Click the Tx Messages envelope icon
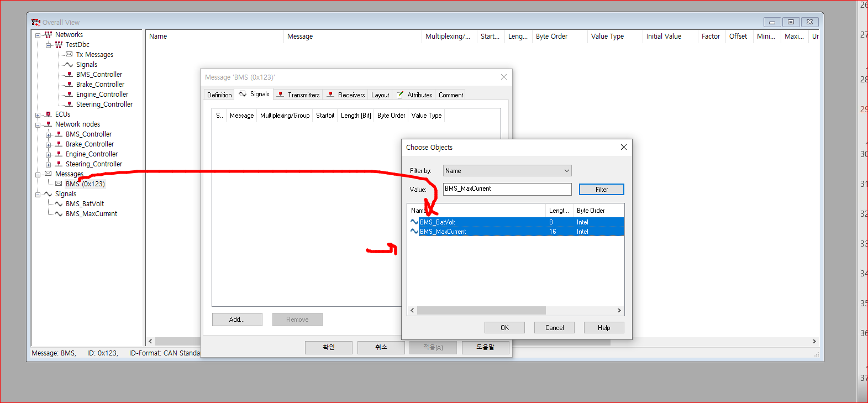868x403 pixels. (x=69, y=54)
